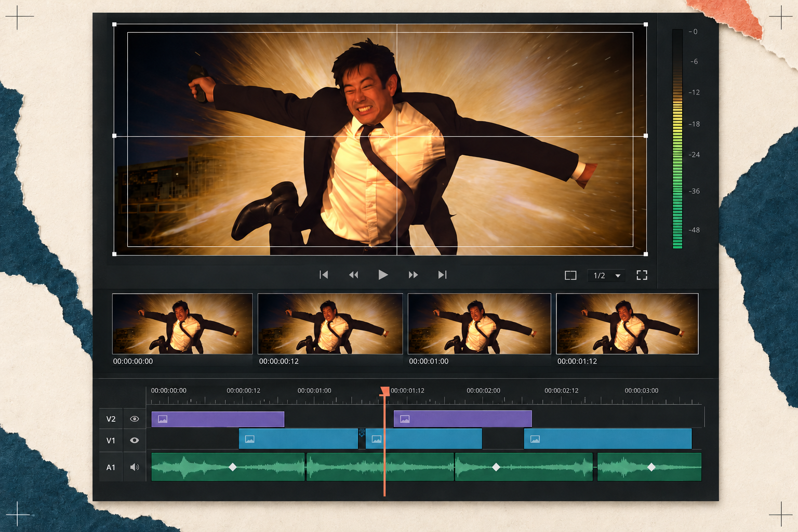Click the image icon on the middle V1 clip
The image size is (798, 532).
[x=377, y=439]
